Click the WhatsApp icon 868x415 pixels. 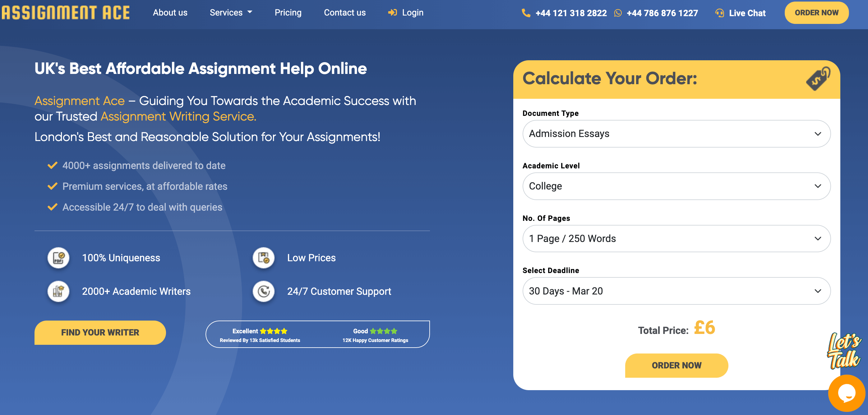click(x=618, y=13)
